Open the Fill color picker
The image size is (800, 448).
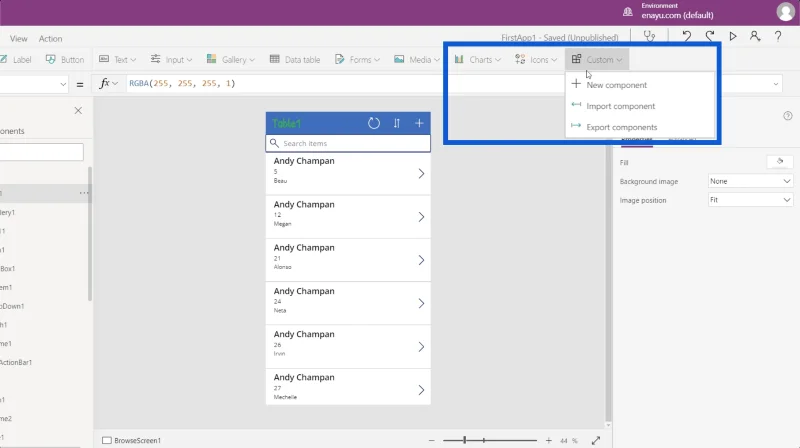(780, 162)
